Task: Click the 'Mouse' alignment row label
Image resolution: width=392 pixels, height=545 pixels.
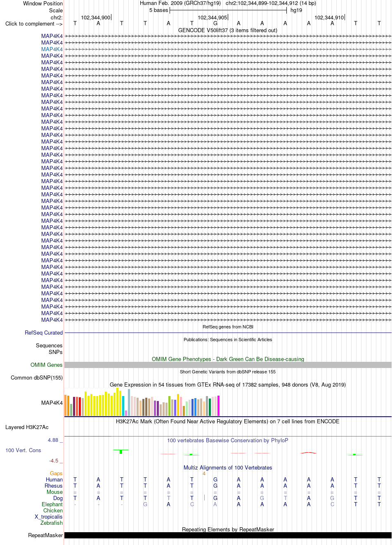Action: pos(54,492)
